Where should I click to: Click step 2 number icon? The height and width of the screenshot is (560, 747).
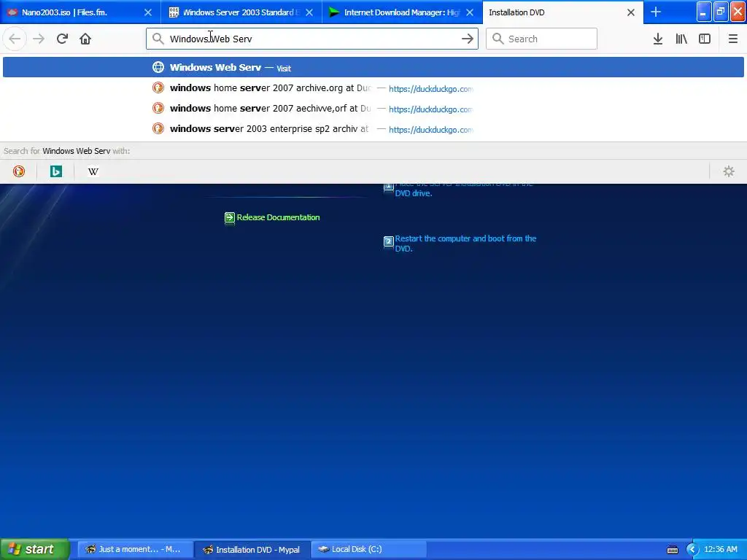pyautogui.click(x=388, y=241)
